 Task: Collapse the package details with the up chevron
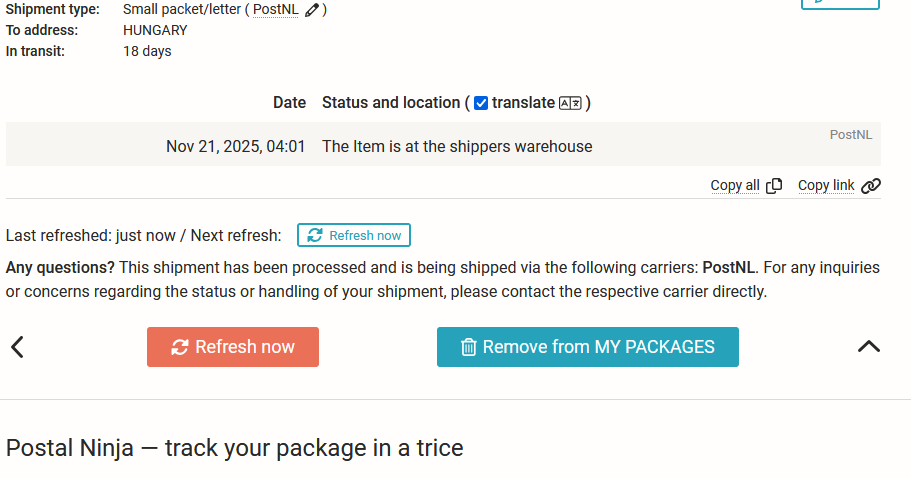click(x=869, y=347)
